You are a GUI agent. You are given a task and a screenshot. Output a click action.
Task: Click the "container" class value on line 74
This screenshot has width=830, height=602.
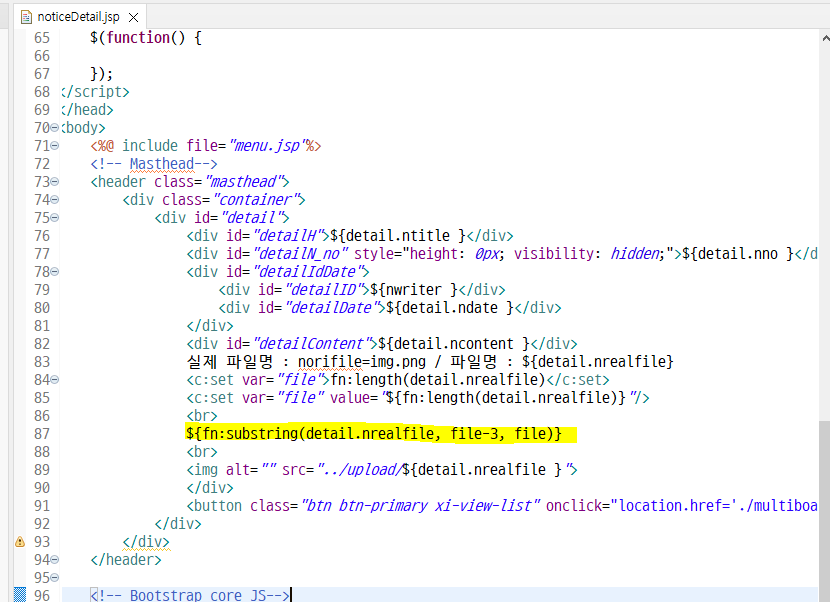255,200
